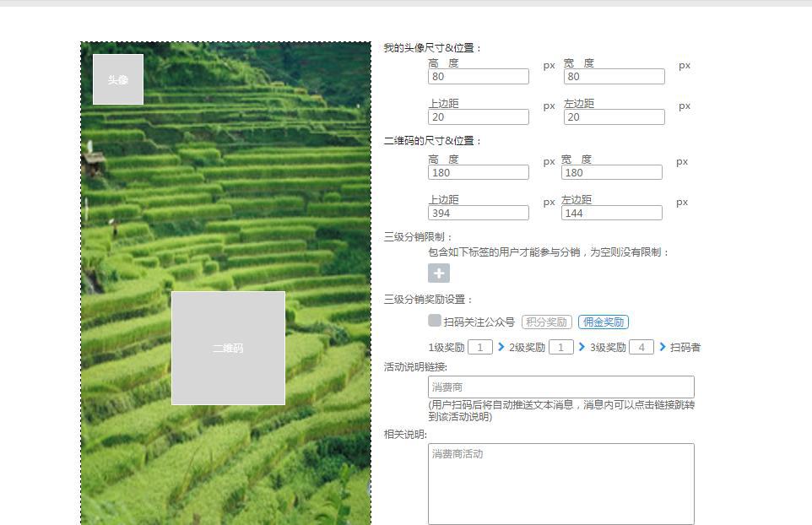Toggle the 扫码关注公众号 checkbox
Screen dimensions: 812x525
tap(435, 321)
